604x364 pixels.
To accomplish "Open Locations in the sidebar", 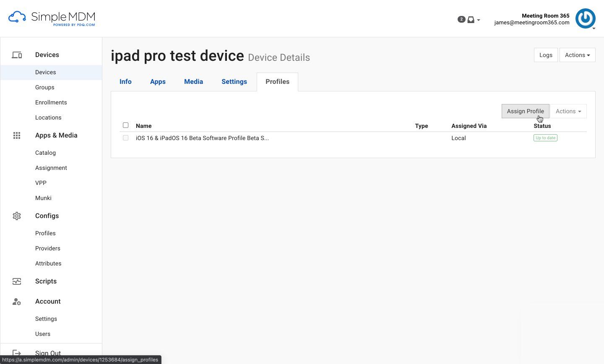I will tap(48, 117).
